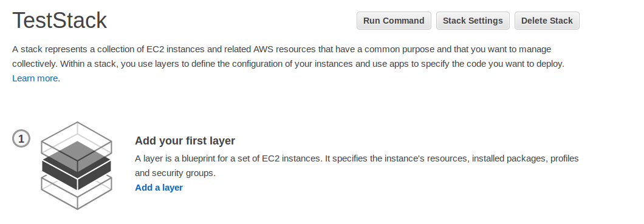Click the words "and security groups" in the layer text
644x224 pixels.
[x=174, y=173]
